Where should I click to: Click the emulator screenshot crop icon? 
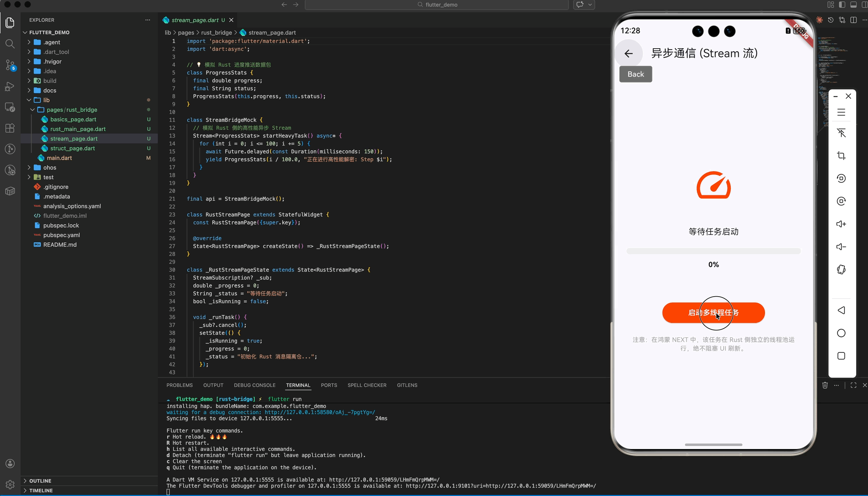click(x=841, y=156)
